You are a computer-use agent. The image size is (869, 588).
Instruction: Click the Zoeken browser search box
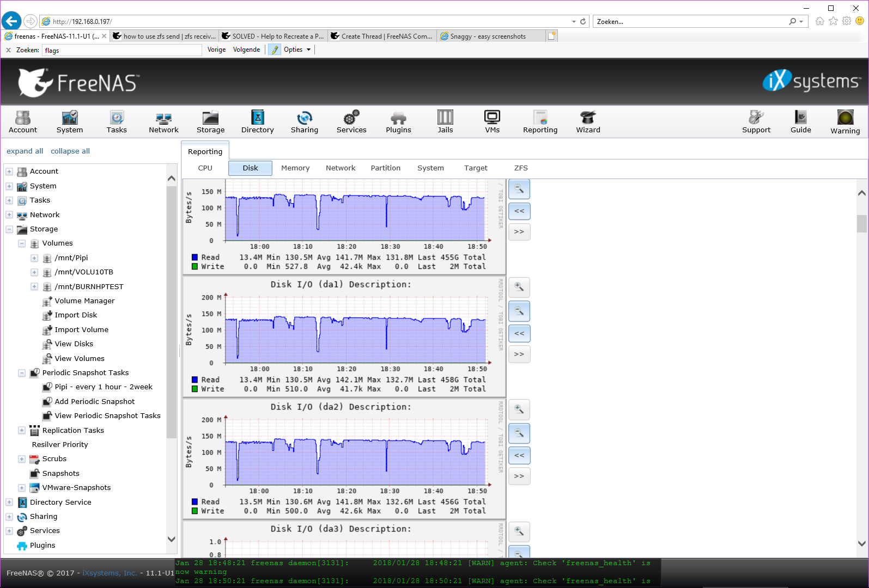point(691,21)
